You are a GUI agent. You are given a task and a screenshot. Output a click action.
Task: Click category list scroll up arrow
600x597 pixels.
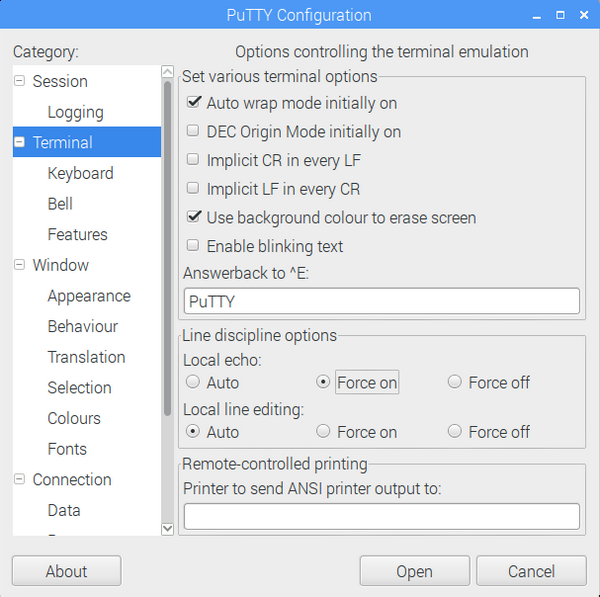point(167,72)
